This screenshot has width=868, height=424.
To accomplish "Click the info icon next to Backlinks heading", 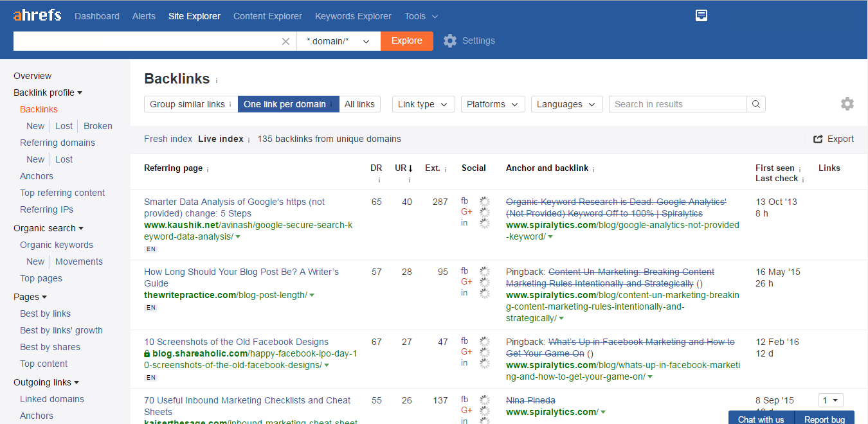I will [217, 80].
